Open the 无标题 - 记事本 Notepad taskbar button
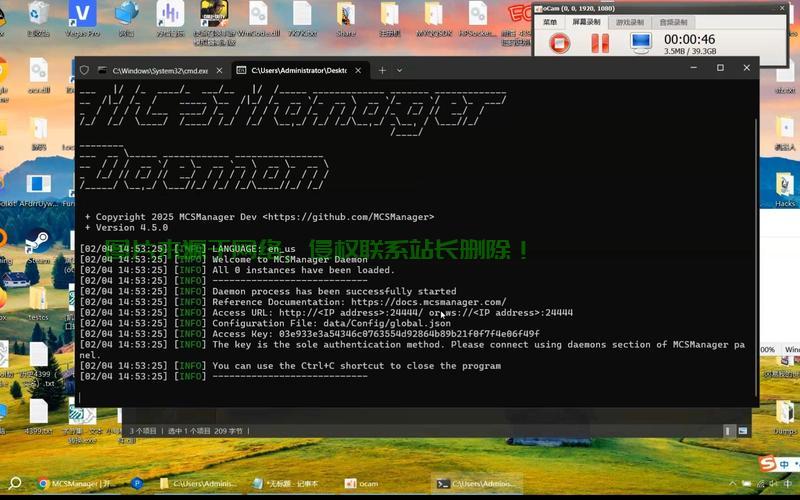Image resolution: width=800 pixels, height=500 pixels. pos(287,483)
